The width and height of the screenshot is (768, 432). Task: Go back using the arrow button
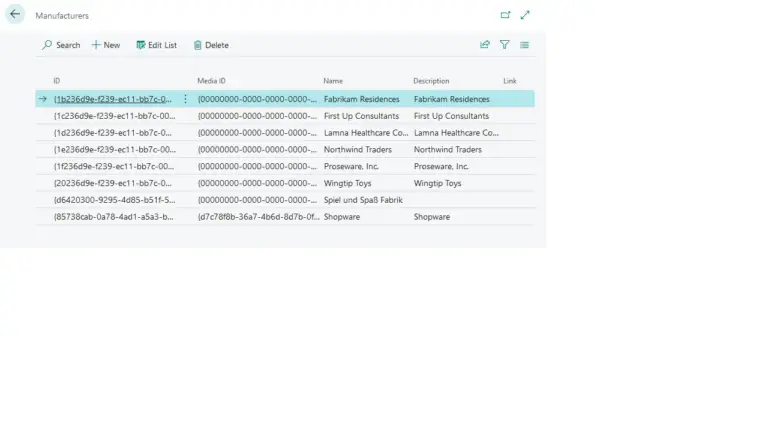point(15,14)
